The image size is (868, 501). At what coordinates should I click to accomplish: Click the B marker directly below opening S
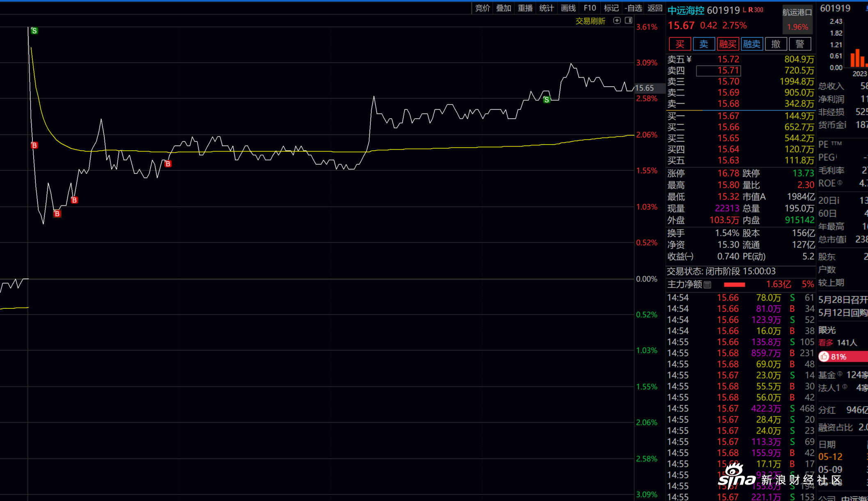pyautogui.click(x=34, y=145)
